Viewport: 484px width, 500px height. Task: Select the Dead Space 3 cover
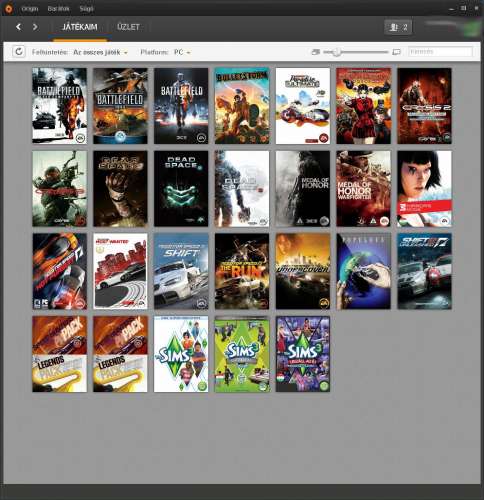(242, 189)
